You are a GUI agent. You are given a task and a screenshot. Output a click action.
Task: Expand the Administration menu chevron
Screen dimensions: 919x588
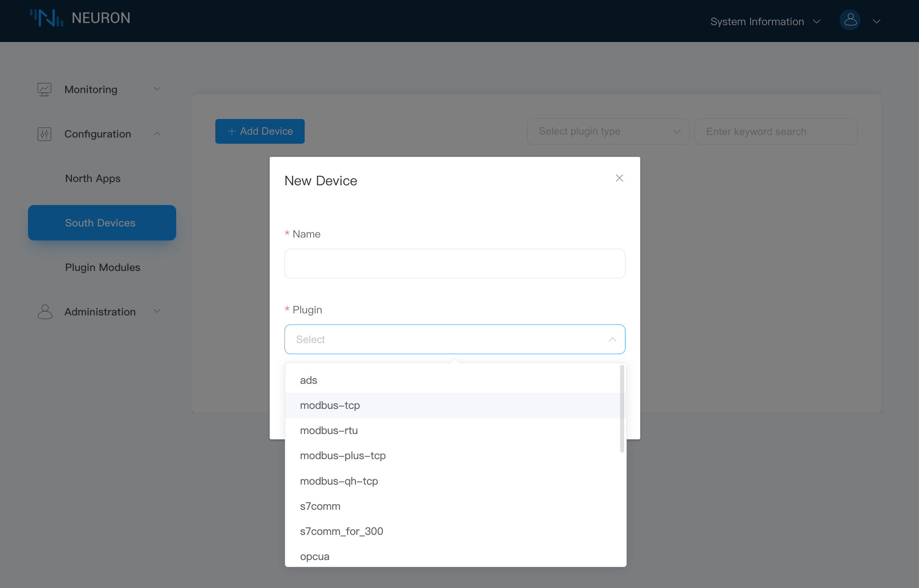(x=157, y=311)
